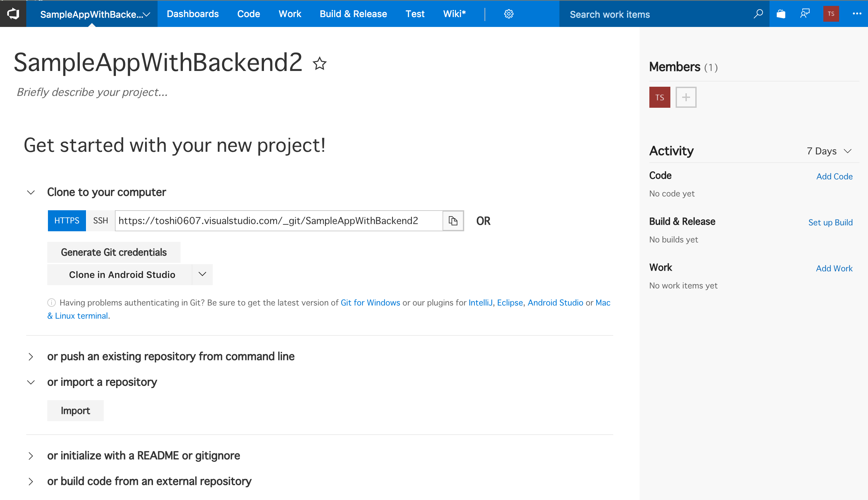Open the Wiki* hub
Viewport: 868px width, 500px height.
point(455,14)
